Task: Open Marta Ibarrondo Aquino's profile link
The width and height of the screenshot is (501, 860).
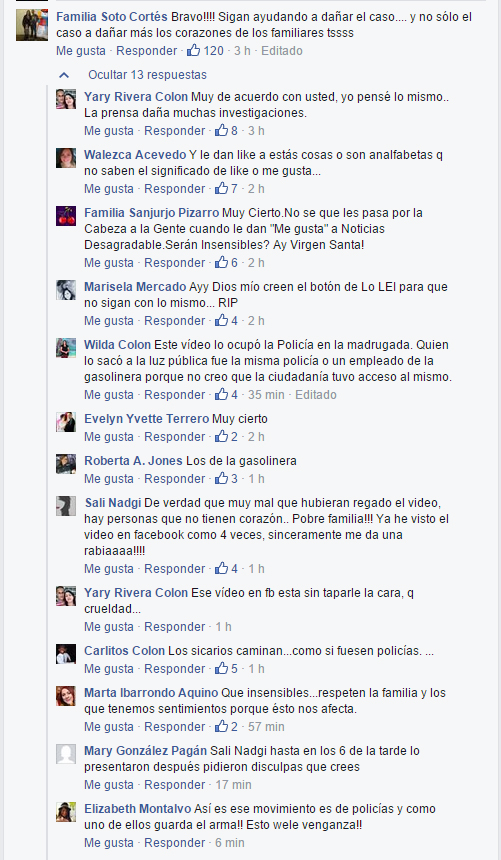Action: point(151,693)
